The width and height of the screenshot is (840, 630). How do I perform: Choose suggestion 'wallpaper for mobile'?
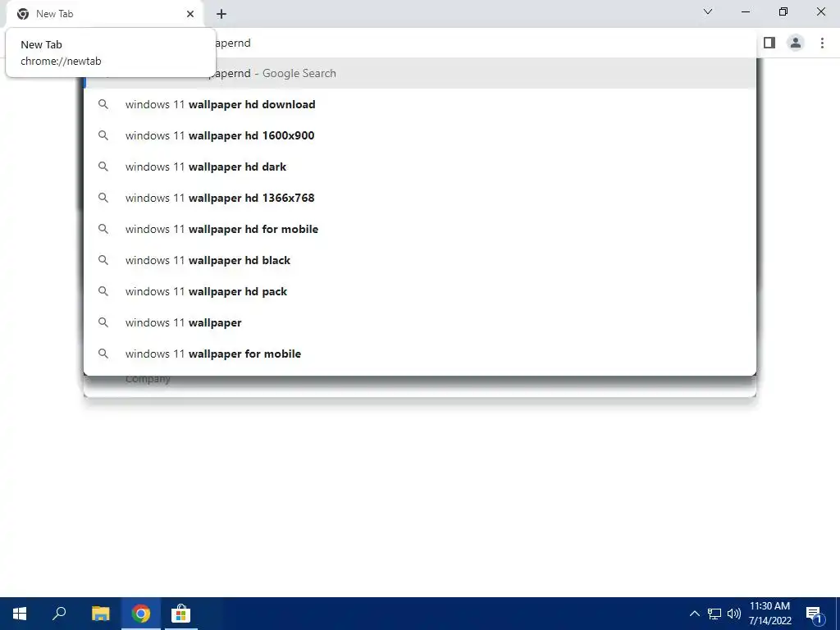coord(420,354)
